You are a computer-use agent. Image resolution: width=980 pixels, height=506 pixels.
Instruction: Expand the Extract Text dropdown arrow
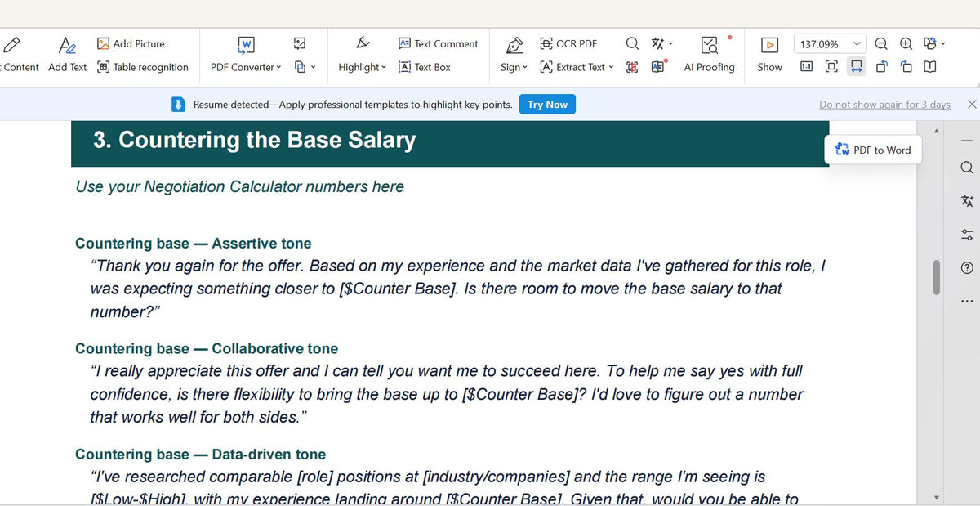(611, 68)
